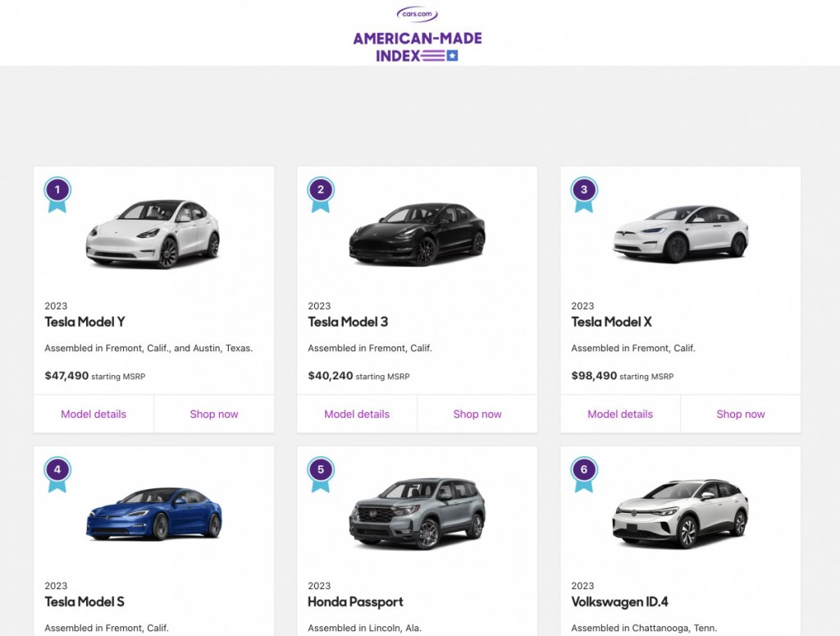Click the number 6 rank ribbon badge
Screen dimensions: 840x636
[583, 472]
